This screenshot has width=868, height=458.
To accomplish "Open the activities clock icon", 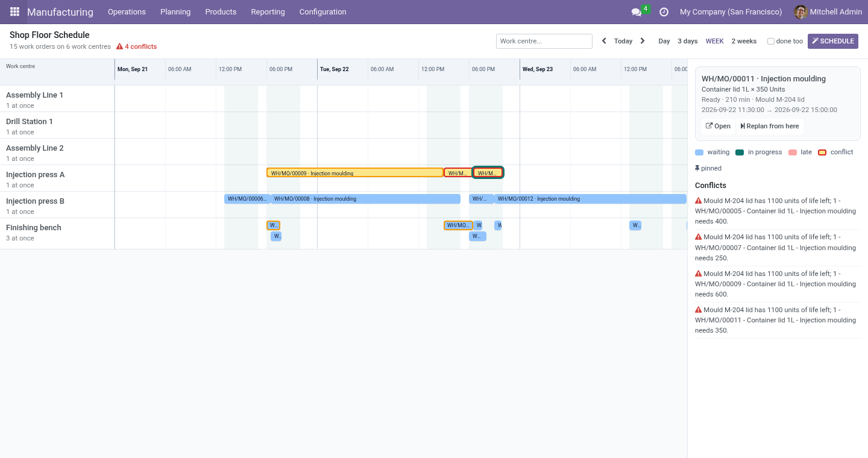I will pyautogui.click(x=664, y=12).
